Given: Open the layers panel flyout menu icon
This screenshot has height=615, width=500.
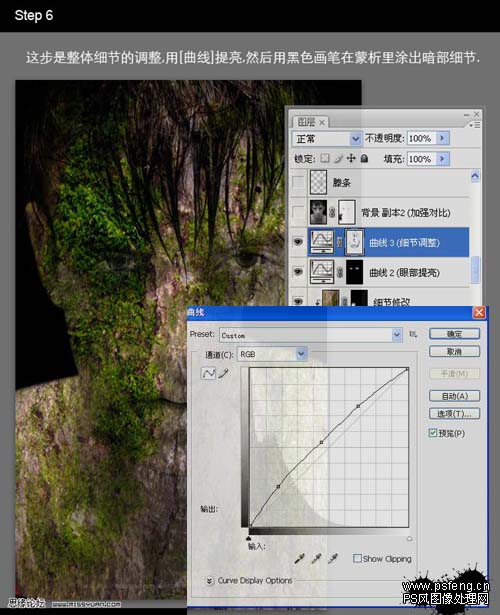Looking at the screenshot, I should tap(475, 125).
